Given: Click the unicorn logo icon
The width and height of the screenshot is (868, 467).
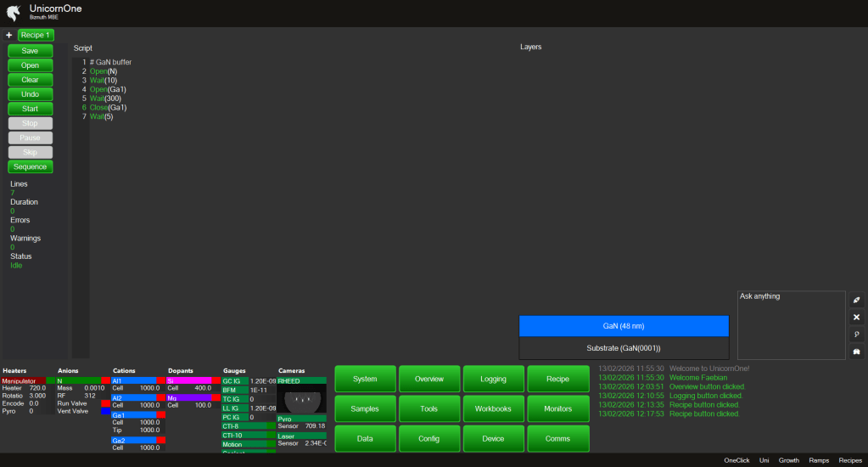Looking at the screenshot, I should pos(12,12).
